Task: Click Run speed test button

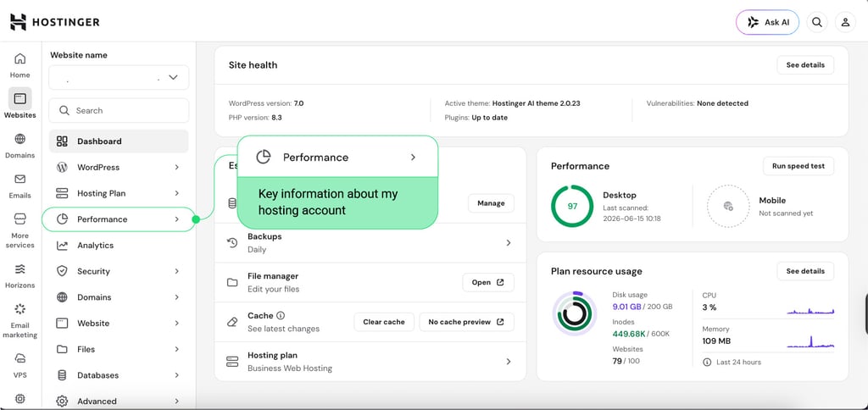Action: pyautogui.click(x=798, y=166)
